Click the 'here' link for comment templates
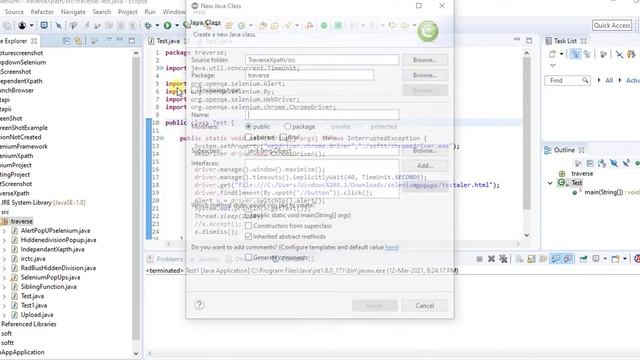Screen dimensions: 640x360 [392, 247]
